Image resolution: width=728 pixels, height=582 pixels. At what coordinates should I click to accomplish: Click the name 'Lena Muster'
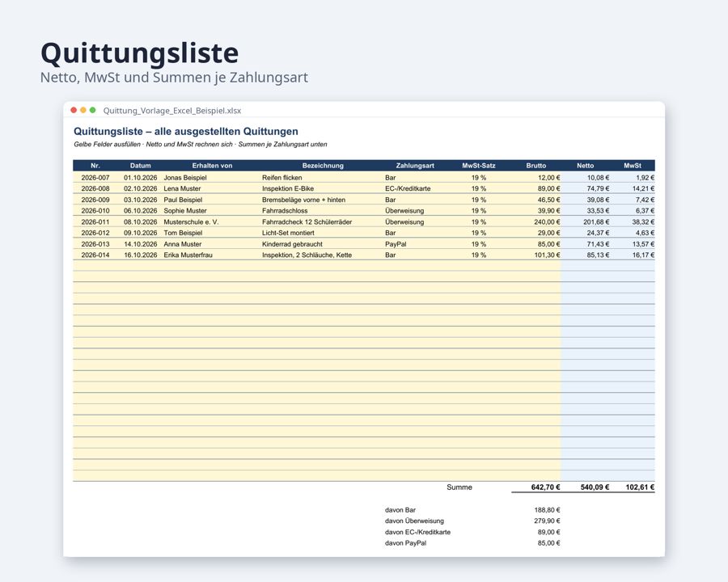pos(182,189)
